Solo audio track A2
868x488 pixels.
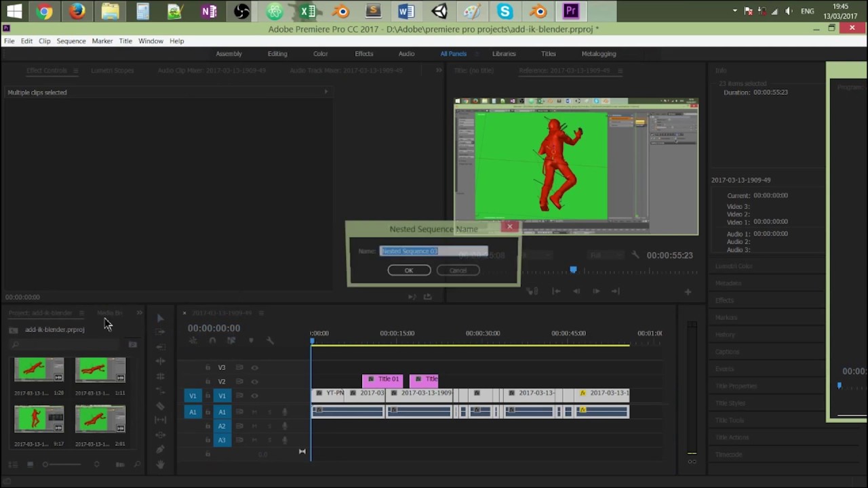pos(269,426)
